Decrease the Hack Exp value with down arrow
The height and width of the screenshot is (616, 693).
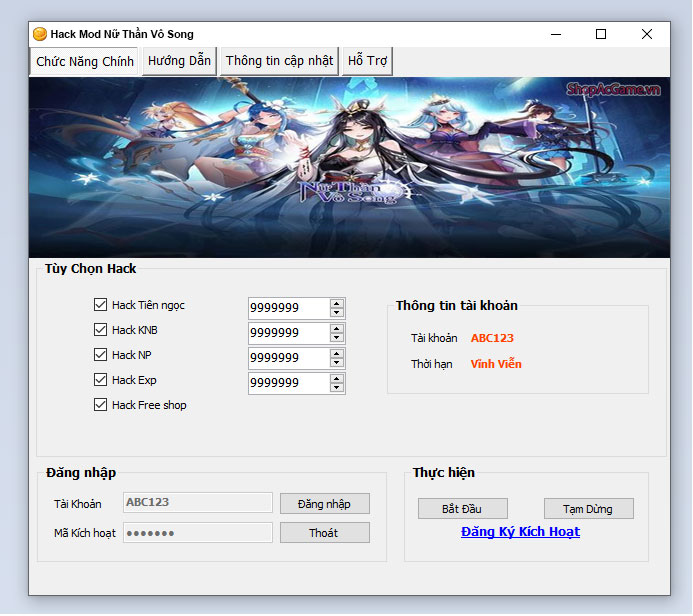pyautogui.click(x=337, y=388)
